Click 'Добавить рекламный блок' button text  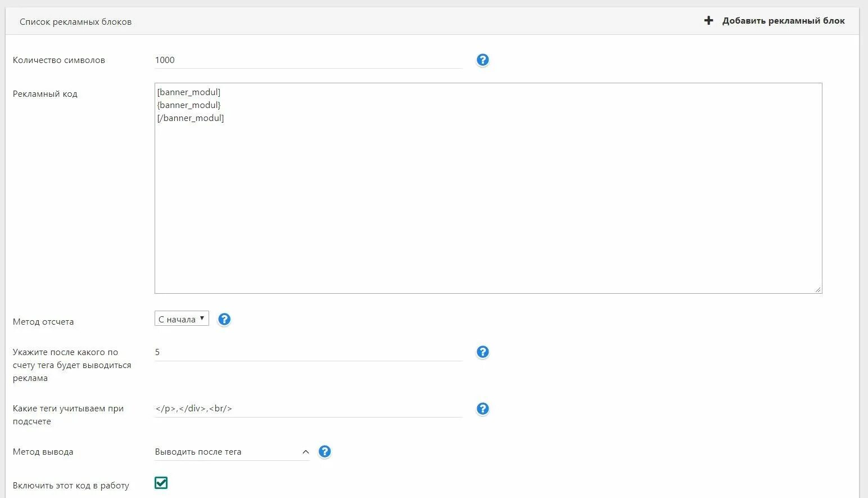pyautogui.click(x=784, y=21)
